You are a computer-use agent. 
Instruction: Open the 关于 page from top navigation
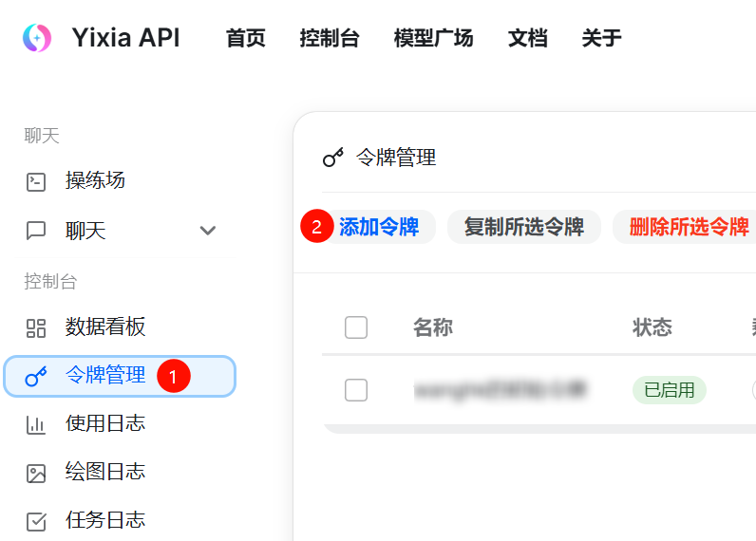tap(601, 38)
